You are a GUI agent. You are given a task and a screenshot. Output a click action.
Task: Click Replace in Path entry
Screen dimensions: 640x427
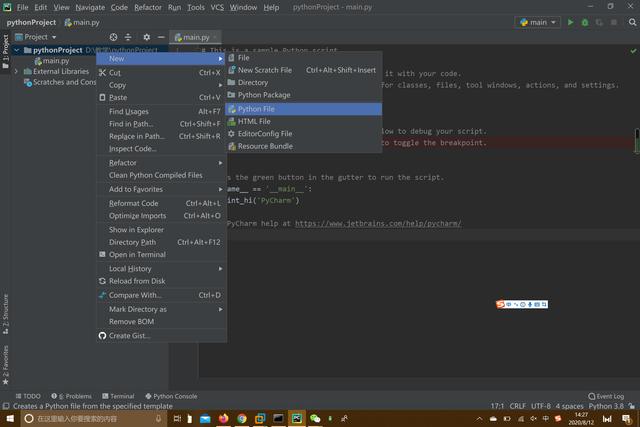[161, 136]
